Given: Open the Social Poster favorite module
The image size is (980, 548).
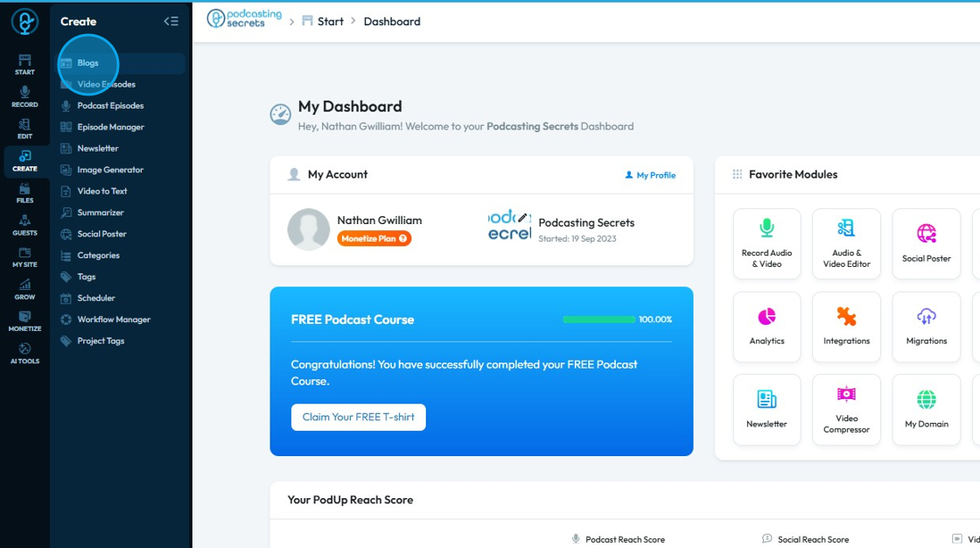Looking at the screenshot, I should pyautogui.click(x=927, y=243).
